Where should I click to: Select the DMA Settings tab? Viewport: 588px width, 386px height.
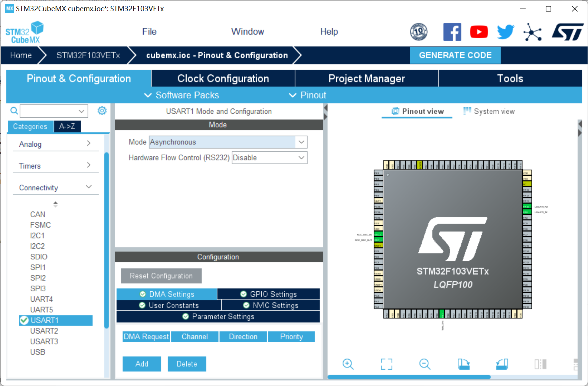(167, 294)
